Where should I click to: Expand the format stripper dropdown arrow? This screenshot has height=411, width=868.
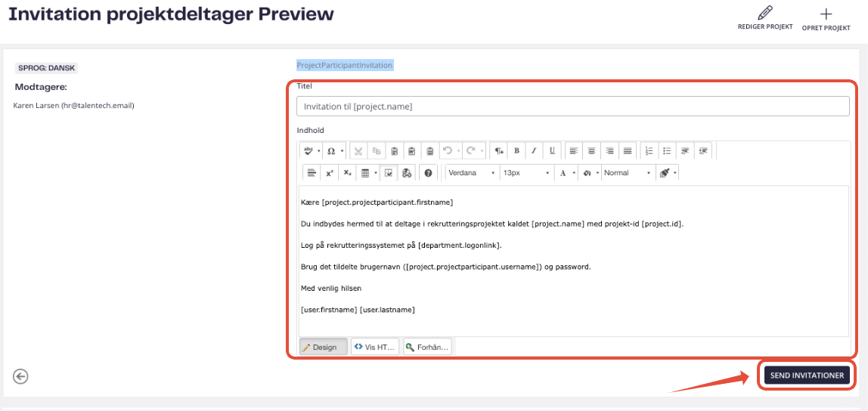tap(674, 173)
